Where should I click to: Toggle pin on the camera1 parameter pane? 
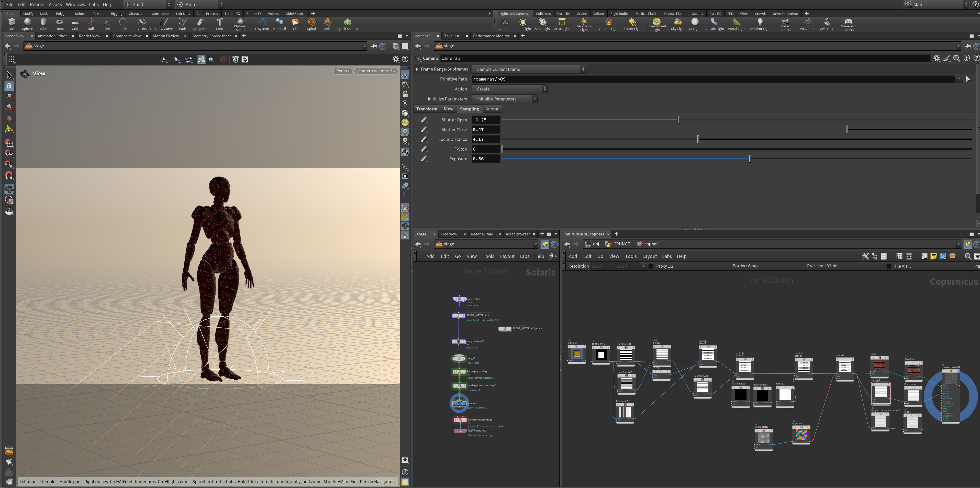point(968,46)
